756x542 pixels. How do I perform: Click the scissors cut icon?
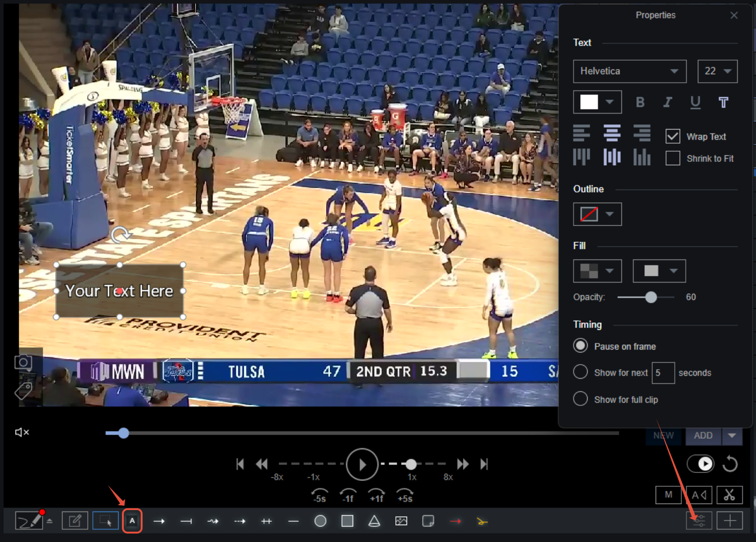click(729, 495)
